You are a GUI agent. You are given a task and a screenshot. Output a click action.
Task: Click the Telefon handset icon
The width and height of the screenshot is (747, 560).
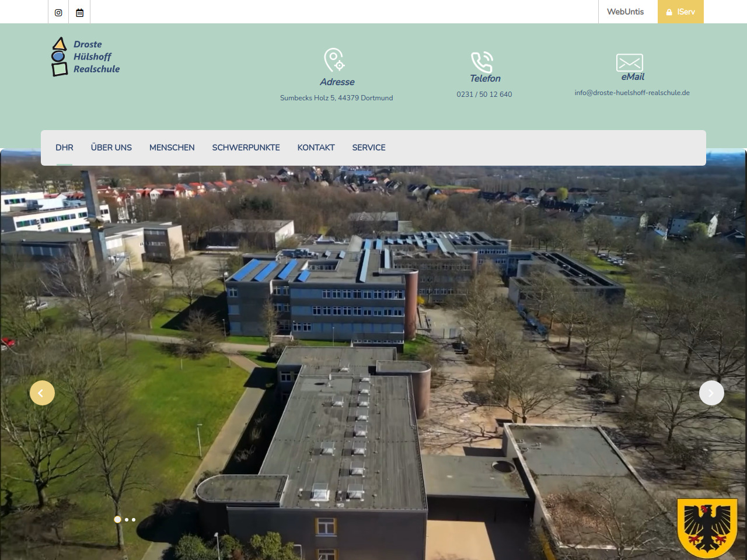coord(482,62)
